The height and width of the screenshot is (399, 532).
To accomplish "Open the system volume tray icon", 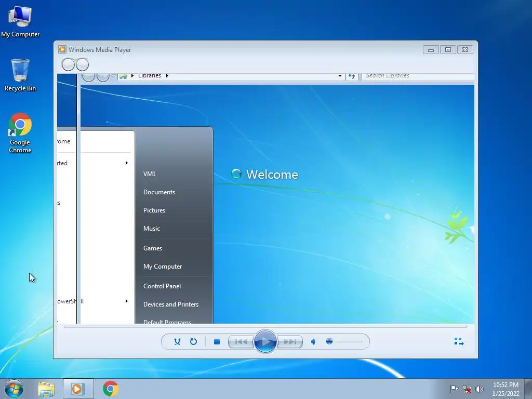I will point(480,389).
